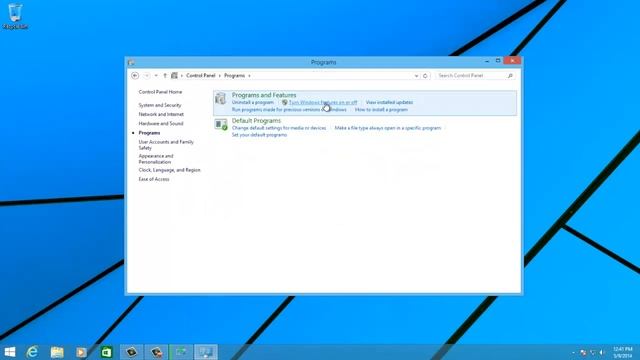Click the Control Panel icon in address bar
The height and width of the screenshot is (360, 640).
click(174, 76)
